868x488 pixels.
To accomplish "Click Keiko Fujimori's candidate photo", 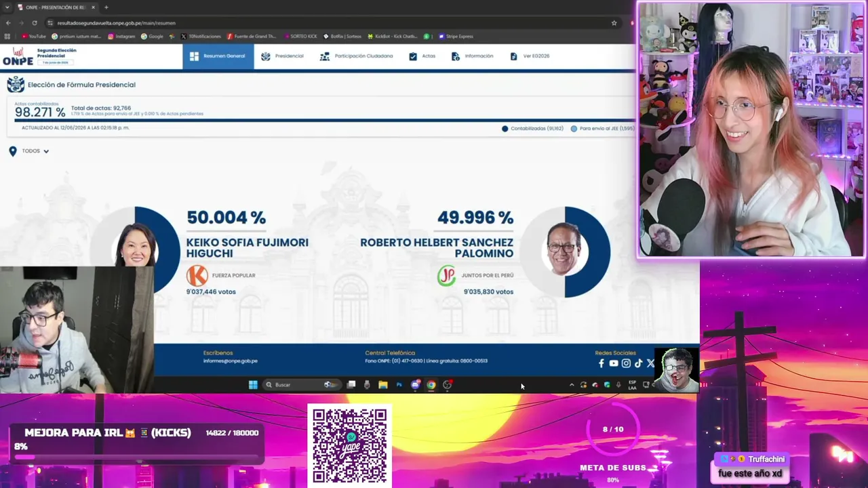I will tap(136, 245).
